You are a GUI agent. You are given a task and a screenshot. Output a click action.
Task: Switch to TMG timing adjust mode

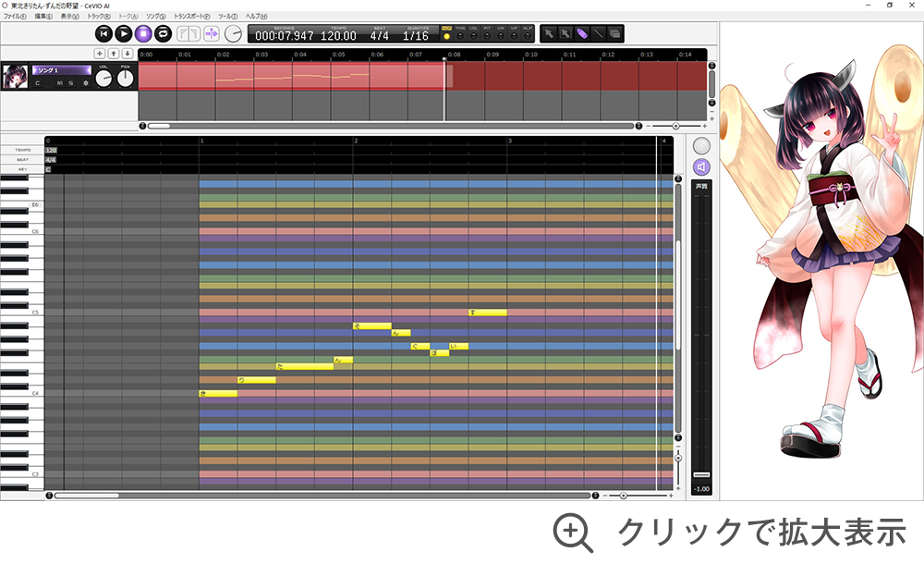[x=460, y=33]
